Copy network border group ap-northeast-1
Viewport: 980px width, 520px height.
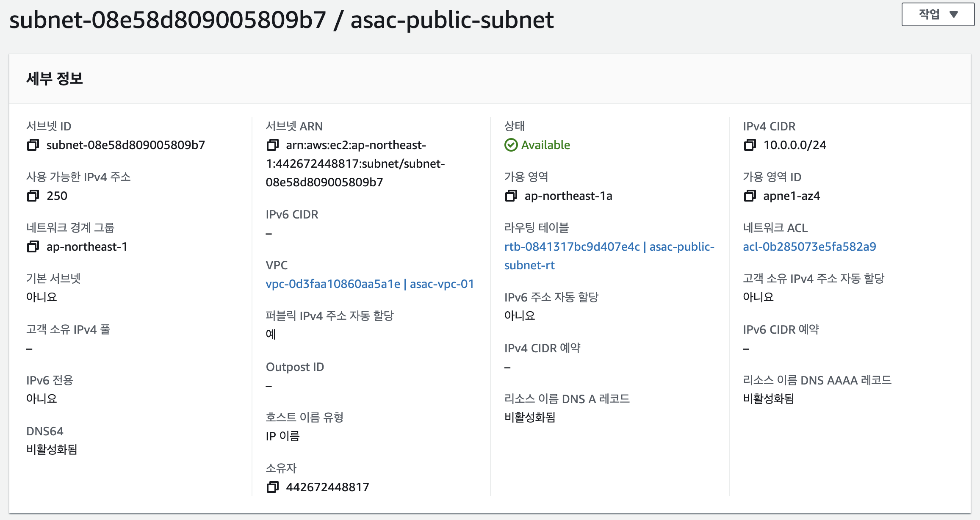tap(33, 247)
